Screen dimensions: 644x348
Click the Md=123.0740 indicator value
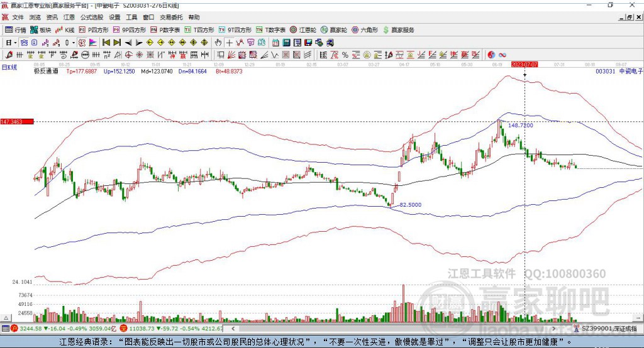coord(157,71)
